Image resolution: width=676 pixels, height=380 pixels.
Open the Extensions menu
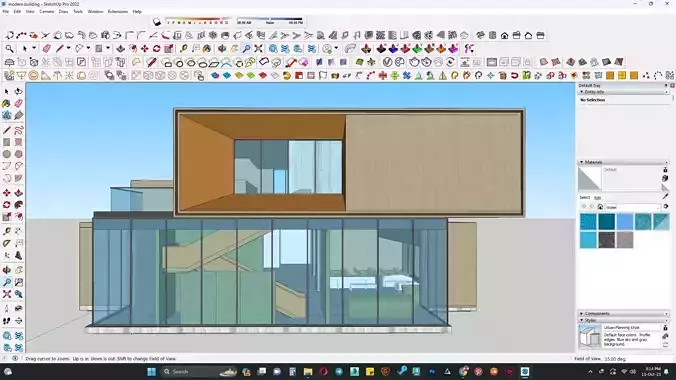click(x=118, y=12)
